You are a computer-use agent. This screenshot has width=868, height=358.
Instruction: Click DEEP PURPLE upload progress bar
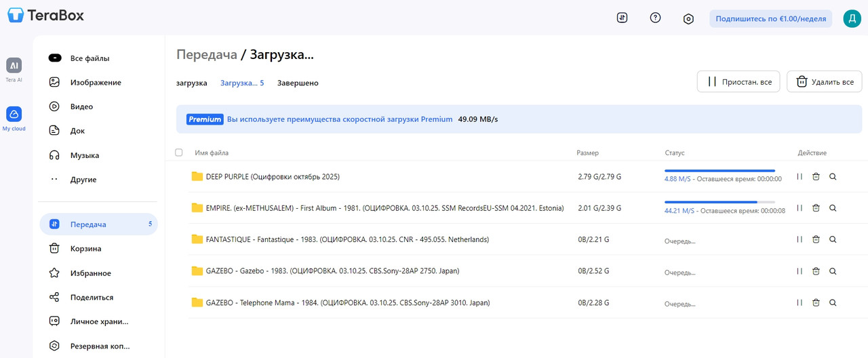(x=719, y=171)
